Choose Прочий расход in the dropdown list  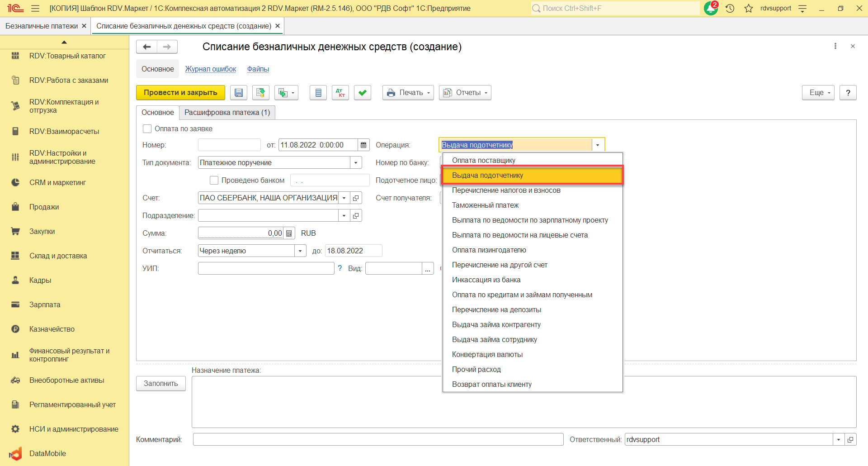click(x=476, y=369)
